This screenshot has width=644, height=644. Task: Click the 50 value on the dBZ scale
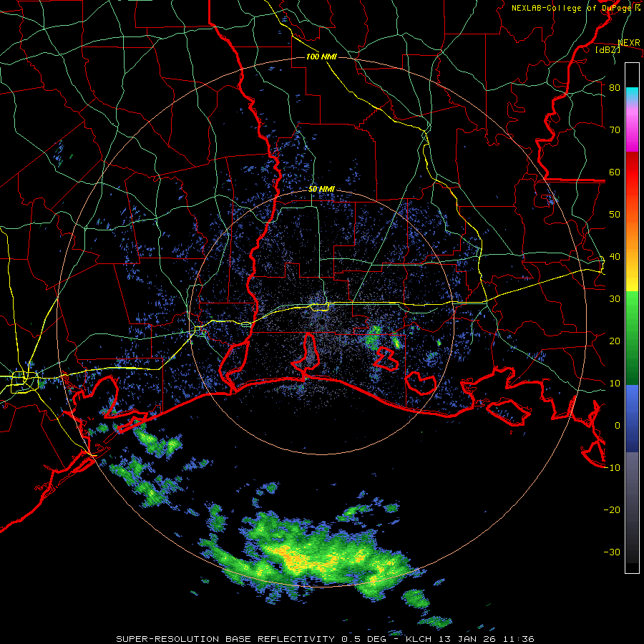[615, 215]
